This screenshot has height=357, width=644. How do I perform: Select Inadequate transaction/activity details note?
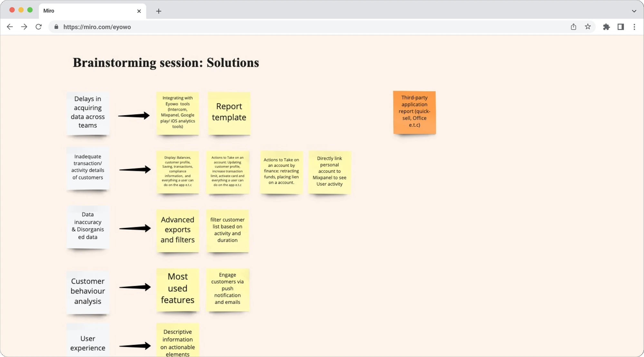(x=88, y=168)
